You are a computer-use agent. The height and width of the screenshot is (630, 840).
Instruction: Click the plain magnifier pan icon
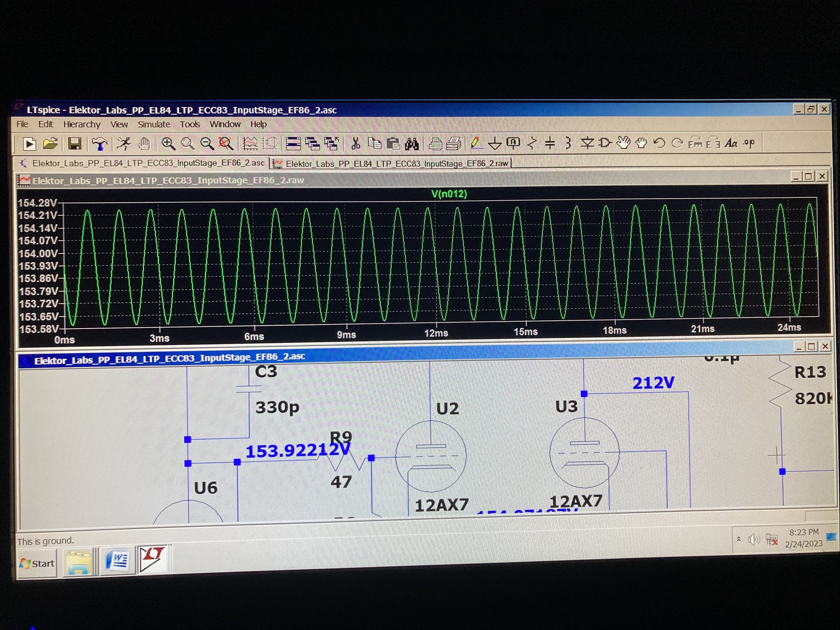point(187,144)
